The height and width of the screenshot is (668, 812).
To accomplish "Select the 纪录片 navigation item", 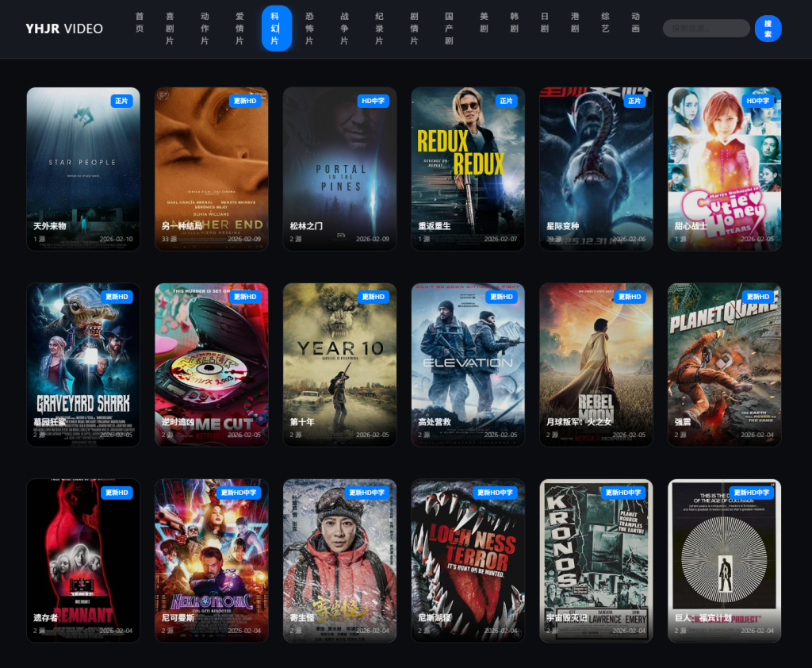I will click(x=379, y=29).
